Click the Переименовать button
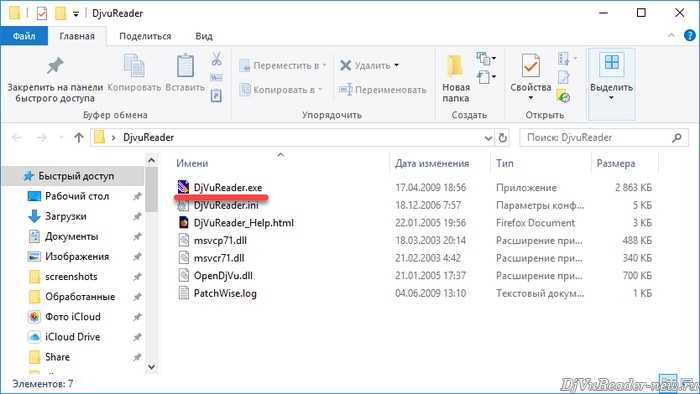 pyautogui.click(x=382, y=90)
